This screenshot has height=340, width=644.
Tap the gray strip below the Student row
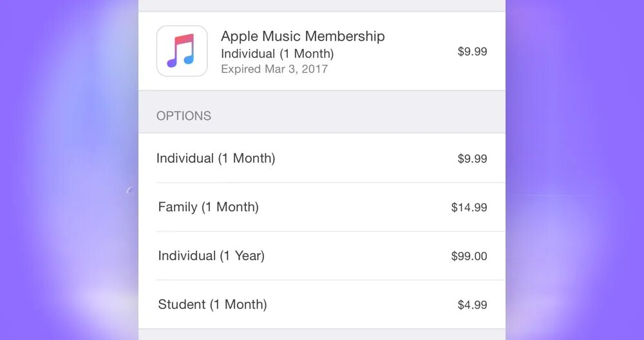[x=322, y=335]
